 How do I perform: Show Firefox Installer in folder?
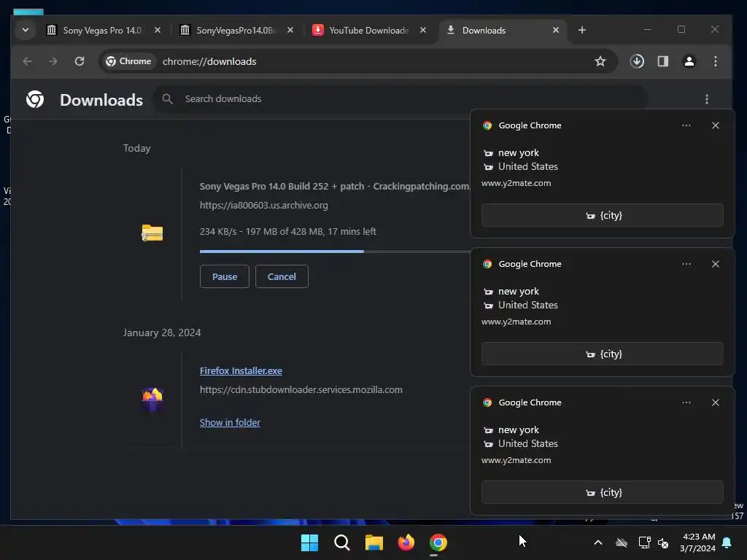tap(230, 422)
